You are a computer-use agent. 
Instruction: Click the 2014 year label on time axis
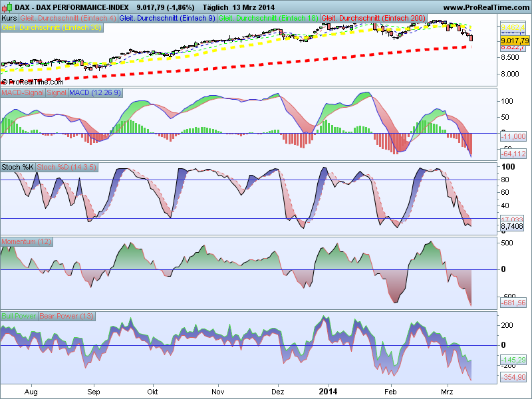tap(328, 392)
